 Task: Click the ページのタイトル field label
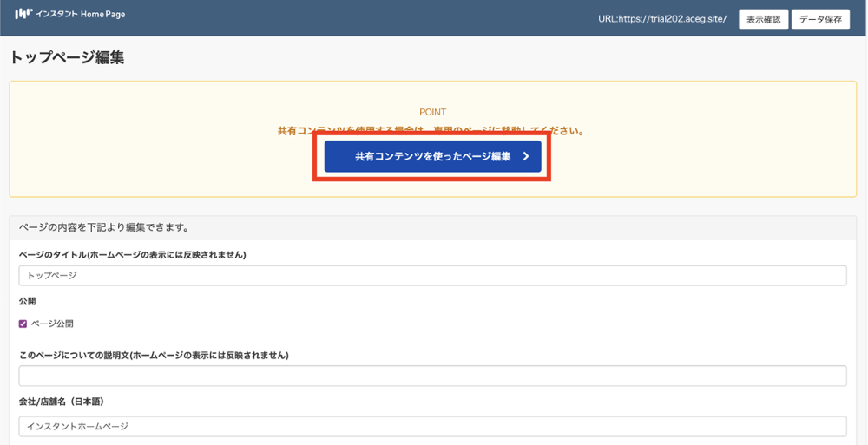pyautogui.click(x=132, y=255)
